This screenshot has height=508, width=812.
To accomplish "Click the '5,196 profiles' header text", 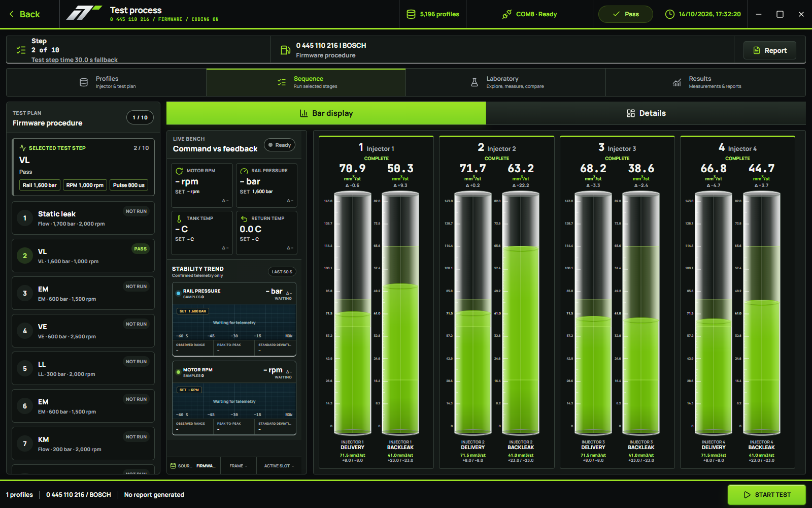I will click(439, 14).
